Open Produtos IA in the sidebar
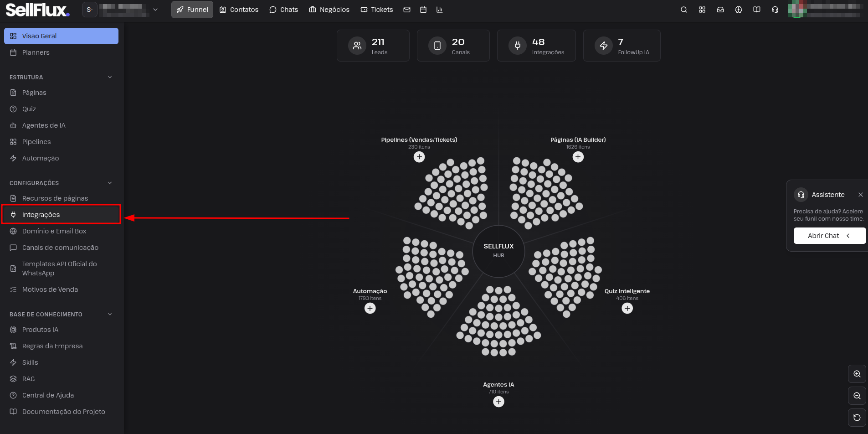 click(x=61, y=330)
